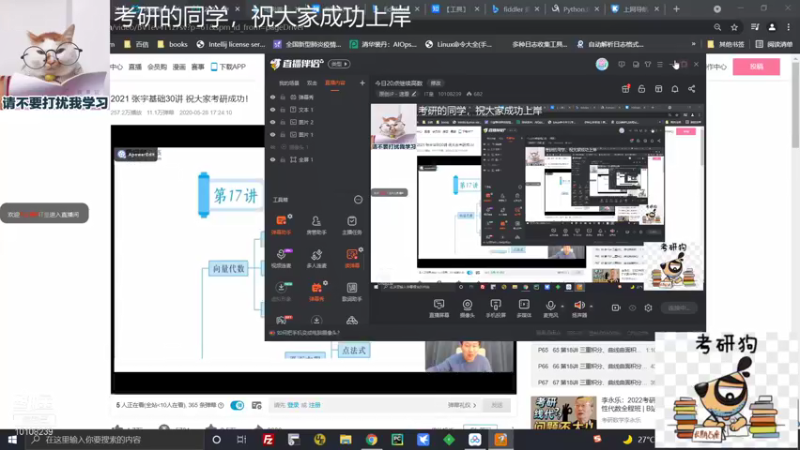Switch to the fiddler browser tab

coord(514,9)
